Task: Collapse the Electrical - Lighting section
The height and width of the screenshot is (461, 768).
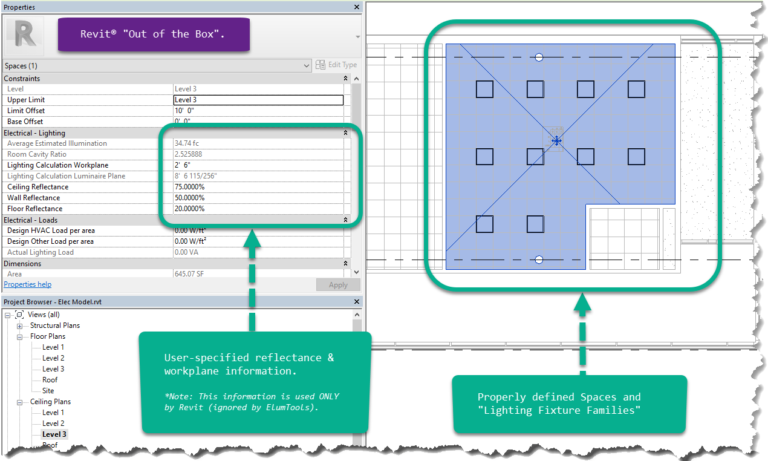Action: point(345,133)
